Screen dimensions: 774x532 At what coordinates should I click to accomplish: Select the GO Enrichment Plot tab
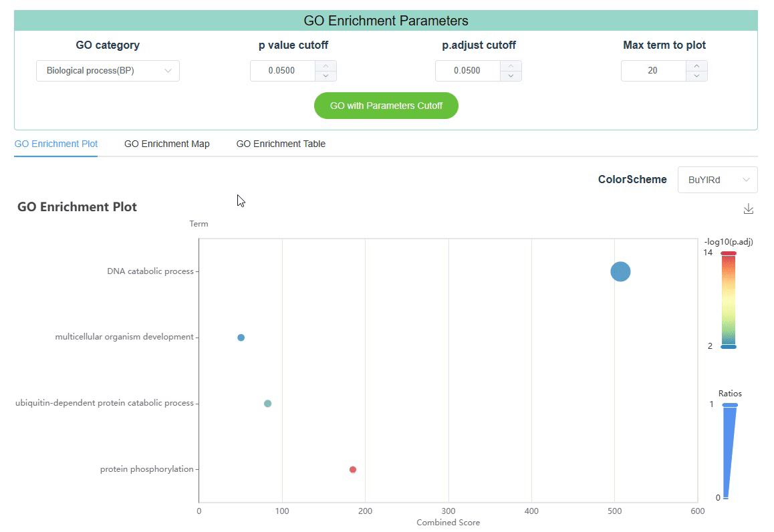(x=56, y=144)
